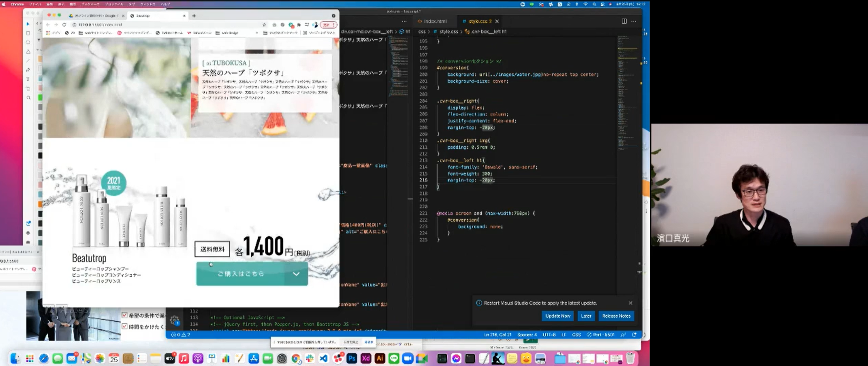Viewport: 868px width, 366px height.
Task: Dismiss the VS Code update notification
Action: pos(630,303)
